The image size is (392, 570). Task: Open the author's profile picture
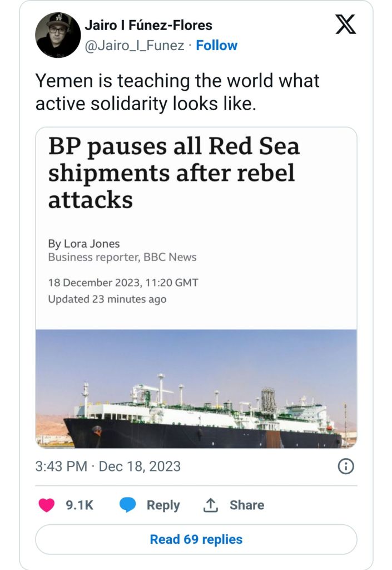(x=58, y=35)
